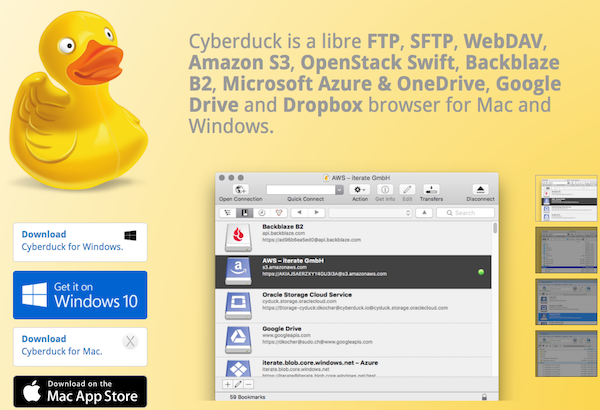
Task: Click the Disconnect eject icon
Action: pos(480,189)
